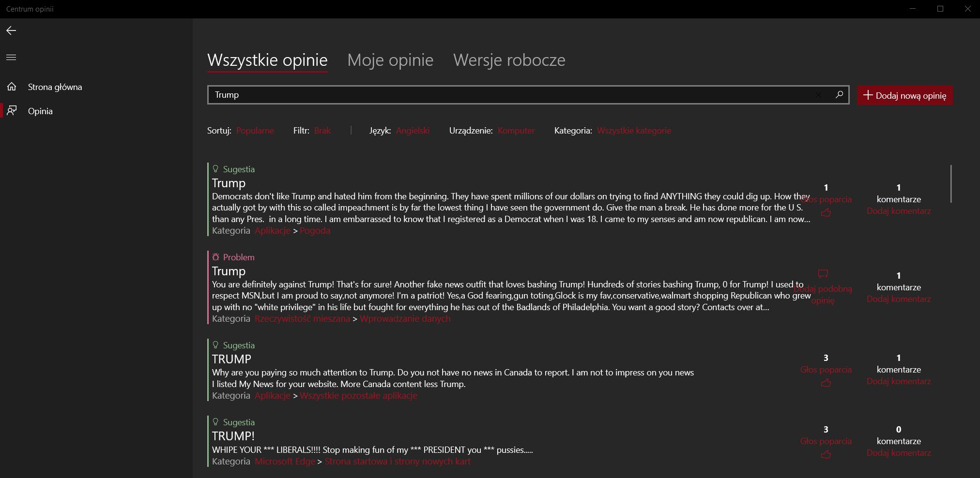Open the Kategoria dropdown, Wszystkie kategorie
980x478 pixels.
point(634,131)
